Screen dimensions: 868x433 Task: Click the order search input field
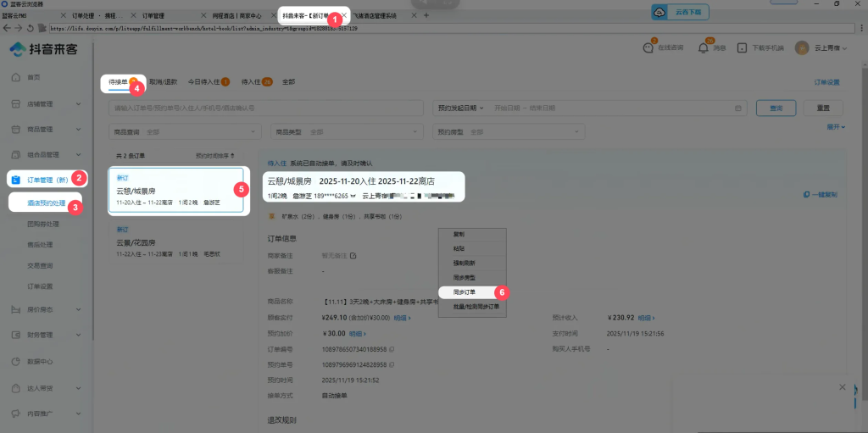266,108
